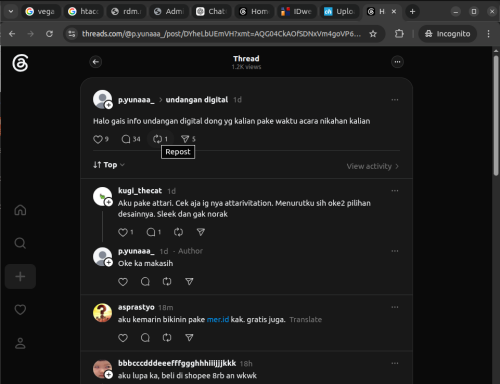Open more options on bbbcccddd comment
This screenshot has height=384, width=500.
coord(395,363)
